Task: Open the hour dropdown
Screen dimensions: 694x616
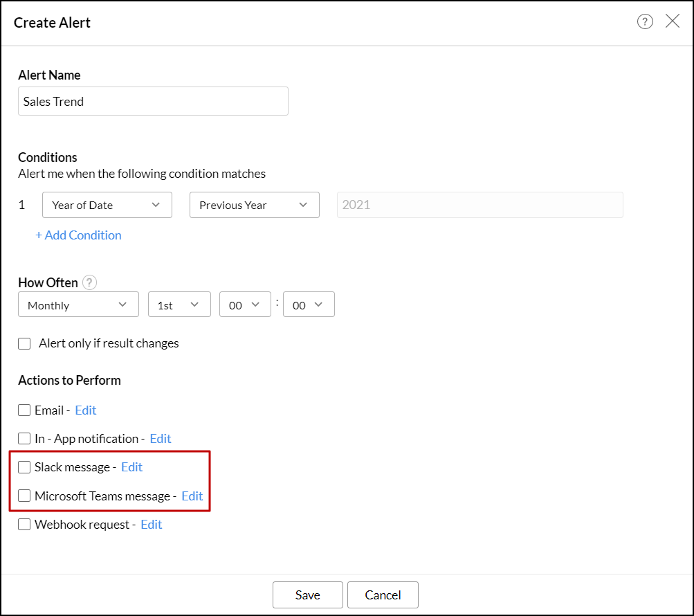Action: (244, 305)
